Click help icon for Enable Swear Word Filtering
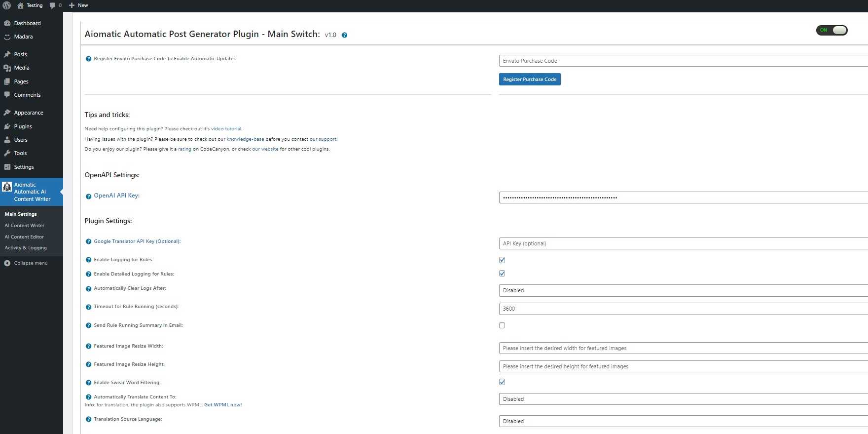This screenshot has height=434, width=868. pyautogui.click(x=88, y=383)
